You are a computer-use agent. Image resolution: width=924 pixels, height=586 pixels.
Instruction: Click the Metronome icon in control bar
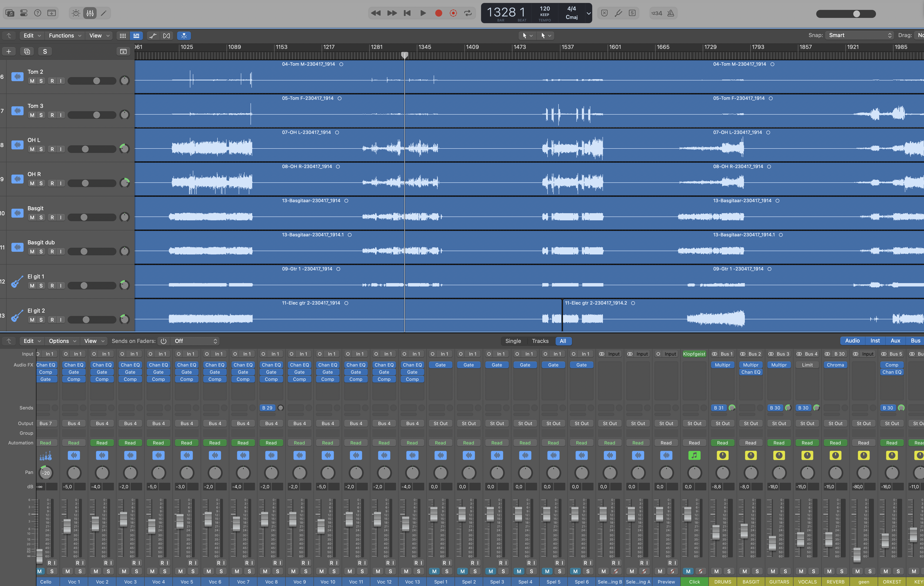pos(670,13)
